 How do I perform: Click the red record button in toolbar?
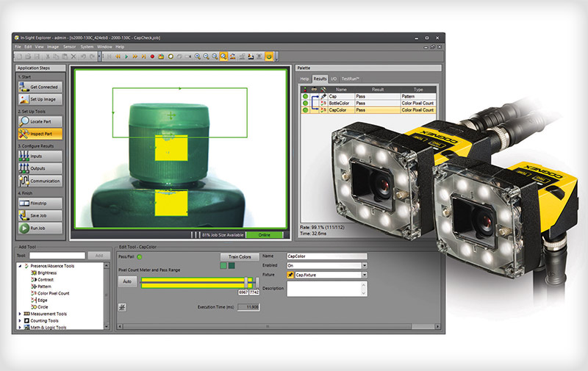point(152,57)
